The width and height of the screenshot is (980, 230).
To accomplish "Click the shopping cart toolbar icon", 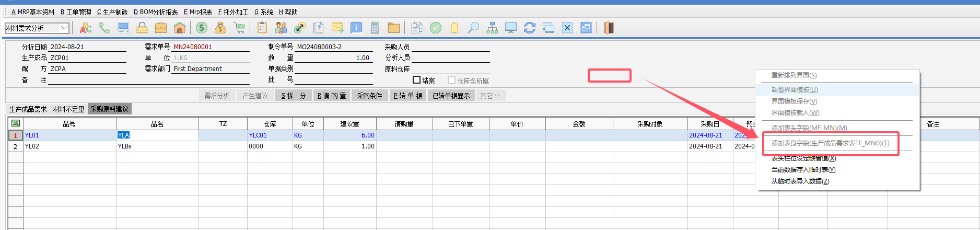I will click(x=239, y=28).
